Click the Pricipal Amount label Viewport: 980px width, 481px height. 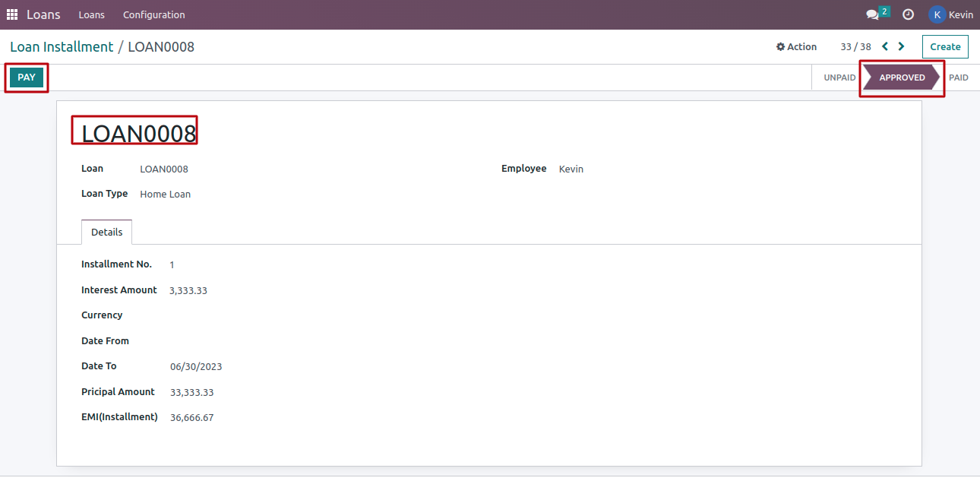pos(118,391)
